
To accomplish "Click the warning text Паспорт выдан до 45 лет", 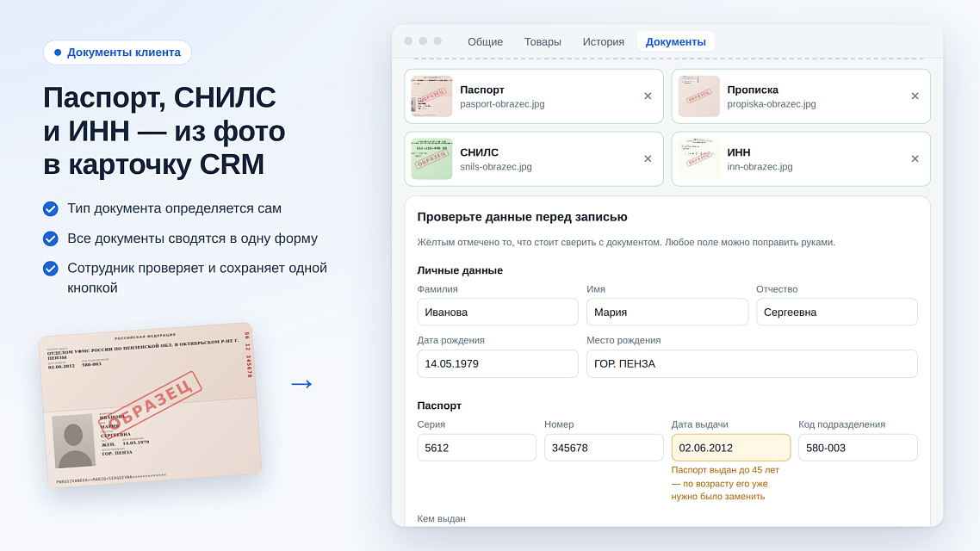I will [725, 470].
